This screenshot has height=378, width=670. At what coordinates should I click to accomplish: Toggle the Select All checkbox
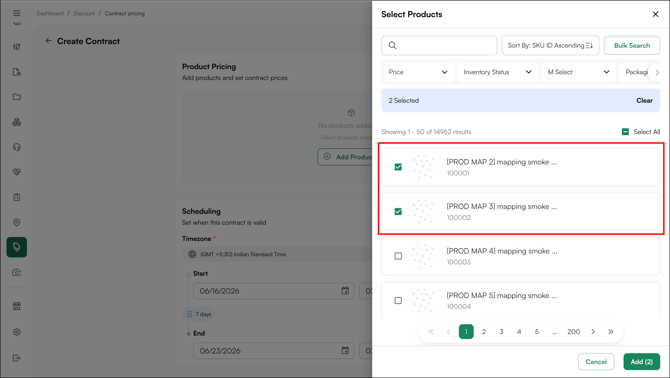click(625, 132)
